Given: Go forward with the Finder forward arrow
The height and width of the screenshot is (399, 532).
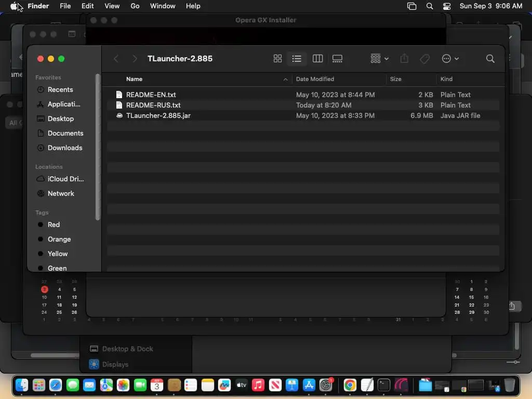Looking at the screenshot, I should tap(135, 59).
